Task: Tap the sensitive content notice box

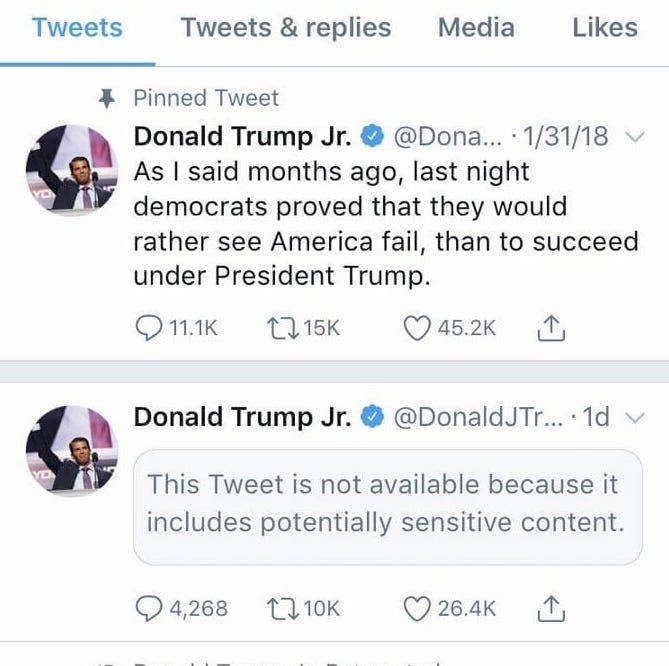Action: coord(387,504)
